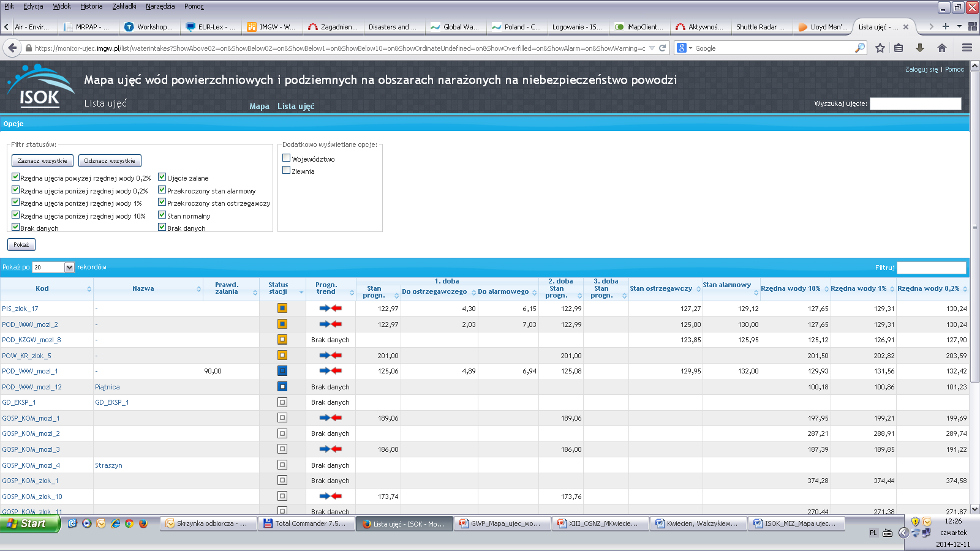The image size is (980, 551).
Task: Toggle Ujęcie zalane checkbox
Action: click(x=162, y=176)
